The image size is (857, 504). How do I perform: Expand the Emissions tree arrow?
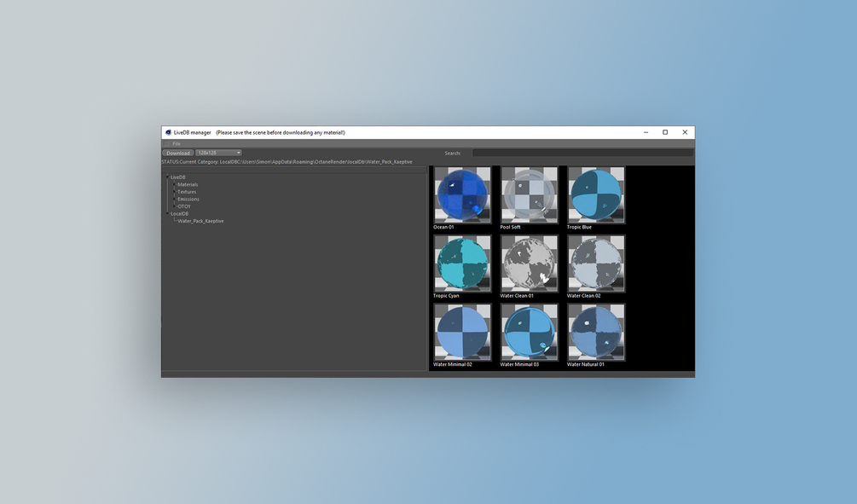(x=175, y=199)
